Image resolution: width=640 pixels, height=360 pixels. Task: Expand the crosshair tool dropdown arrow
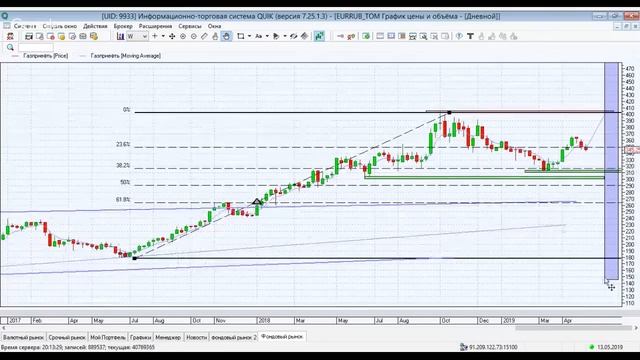pyautogui.click(x=163, y=36)
